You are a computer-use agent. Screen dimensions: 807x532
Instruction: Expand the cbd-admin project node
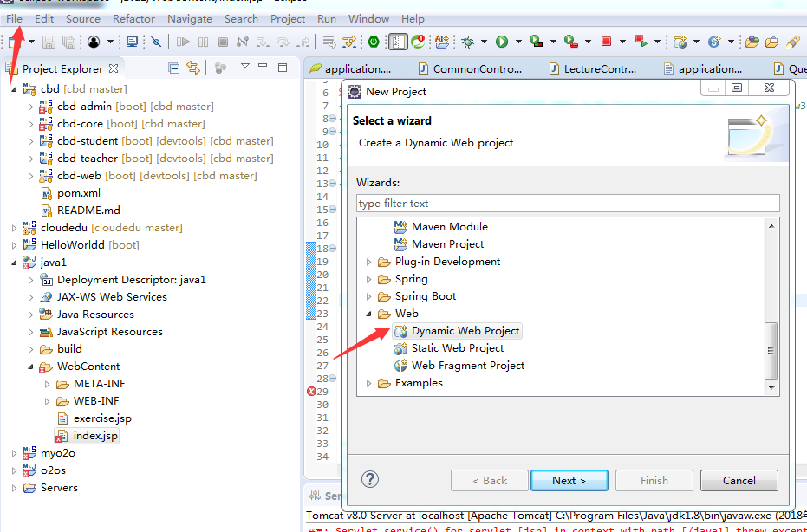pyautogui.click(x=30, y=107)
